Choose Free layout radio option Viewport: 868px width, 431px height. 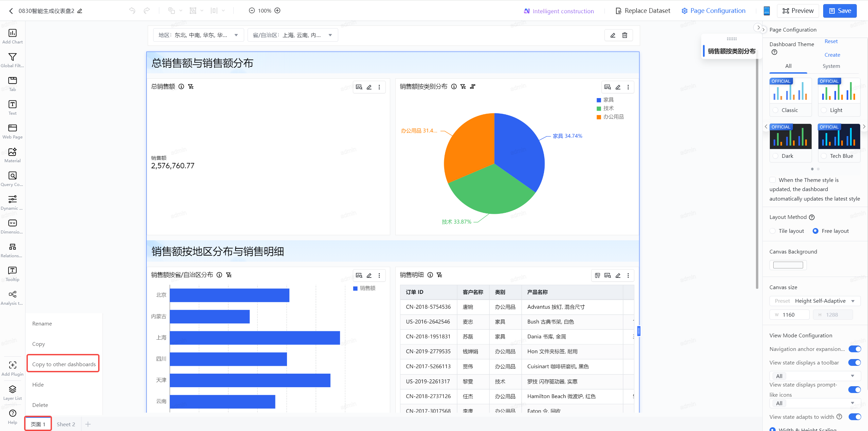click(815, 231)
